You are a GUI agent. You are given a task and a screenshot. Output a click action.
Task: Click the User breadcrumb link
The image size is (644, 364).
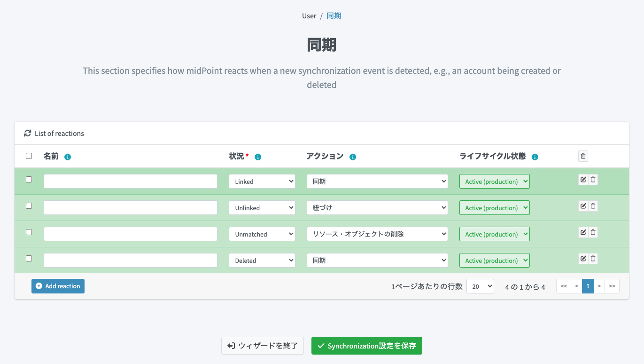pyautogui.click(x=309, y=16)
